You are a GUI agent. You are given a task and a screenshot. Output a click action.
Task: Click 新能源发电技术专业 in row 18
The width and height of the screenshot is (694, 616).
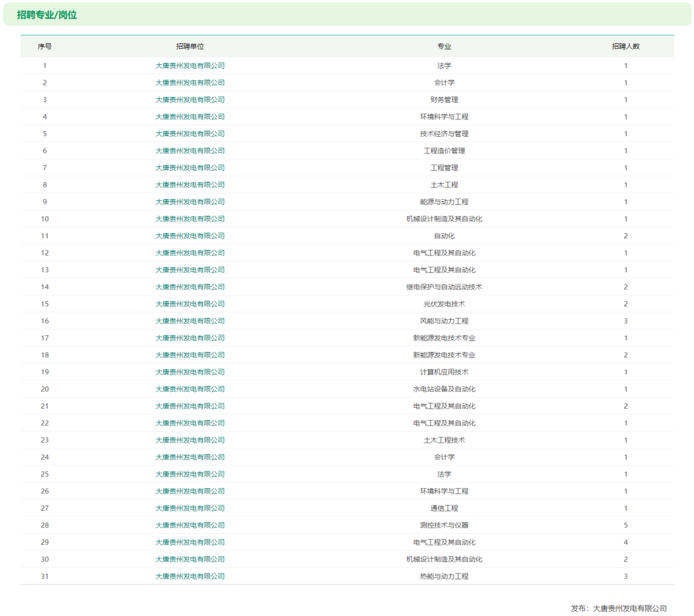(x=445, y=355)
